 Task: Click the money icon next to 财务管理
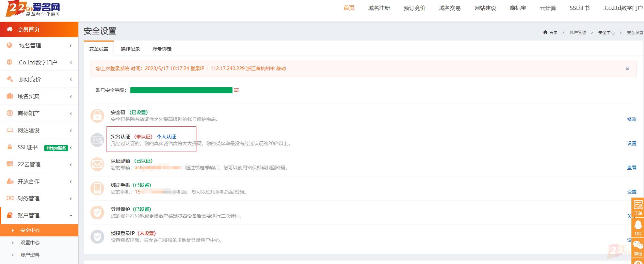coord(10,198)
